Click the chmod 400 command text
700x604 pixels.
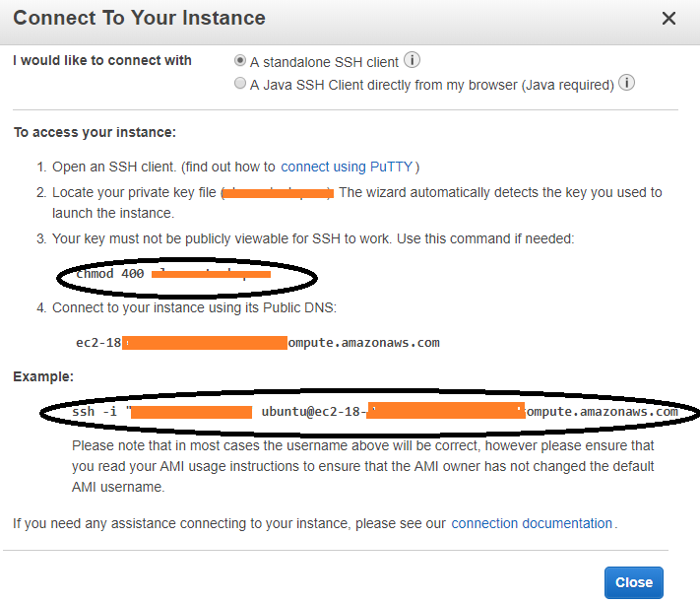click(173, 273)
